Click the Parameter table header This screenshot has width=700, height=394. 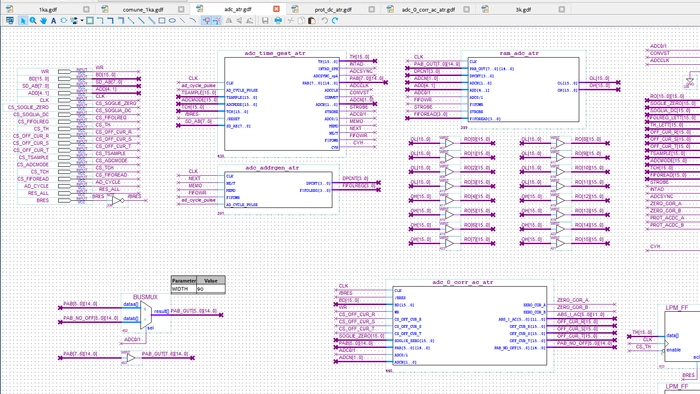(x=184, y=281)
